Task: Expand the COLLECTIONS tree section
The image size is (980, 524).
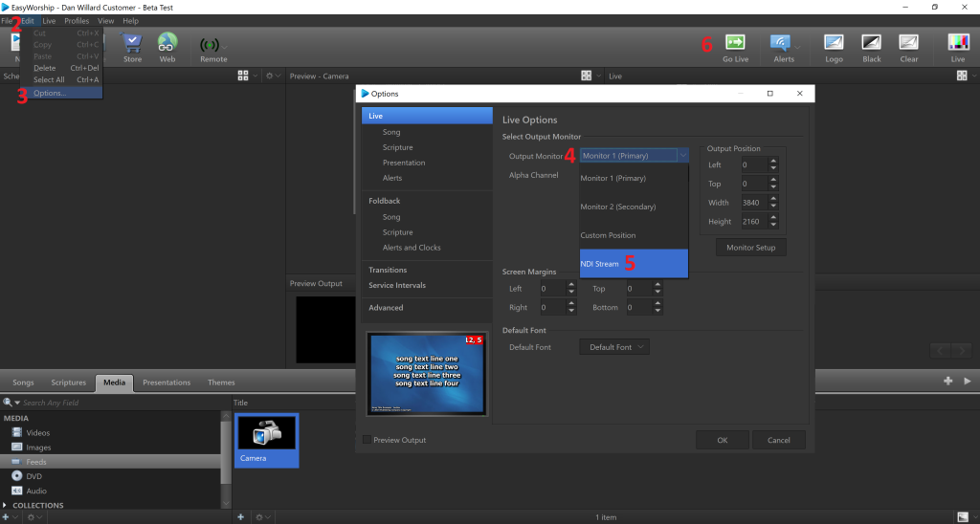Action: coord(5,505)
